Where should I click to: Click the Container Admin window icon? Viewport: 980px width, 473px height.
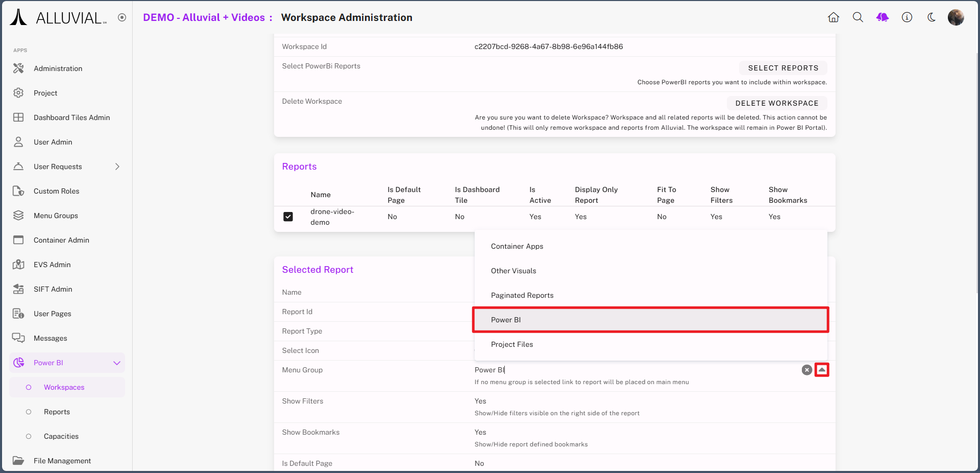[x=18, y=240]
